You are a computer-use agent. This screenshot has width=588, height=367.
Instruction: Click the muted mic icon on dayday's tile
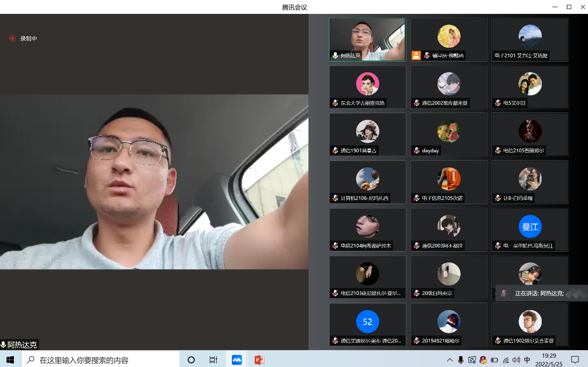tap(417, 150)
